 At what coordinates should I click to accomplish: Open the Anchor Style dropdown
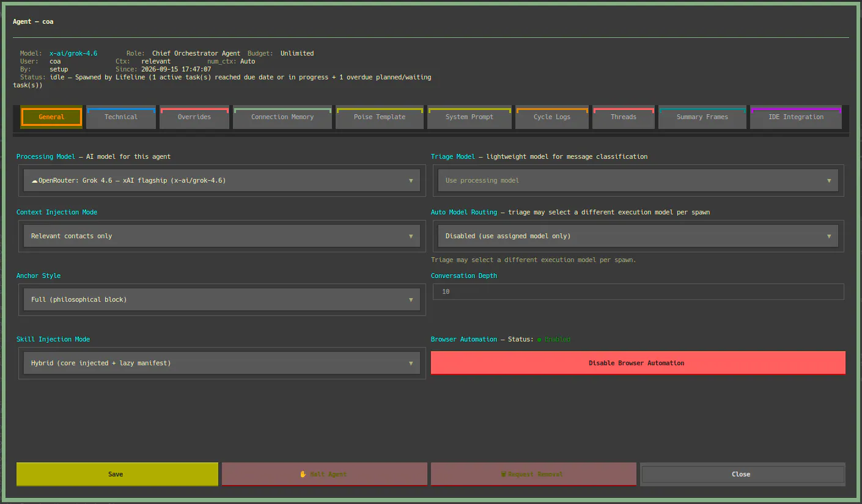pos(222,299)
